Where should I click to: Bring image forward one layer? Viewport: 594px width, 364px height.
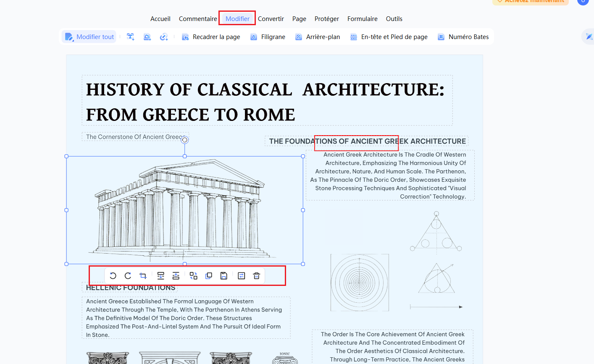pyautogui.click(x=176, y=276)
